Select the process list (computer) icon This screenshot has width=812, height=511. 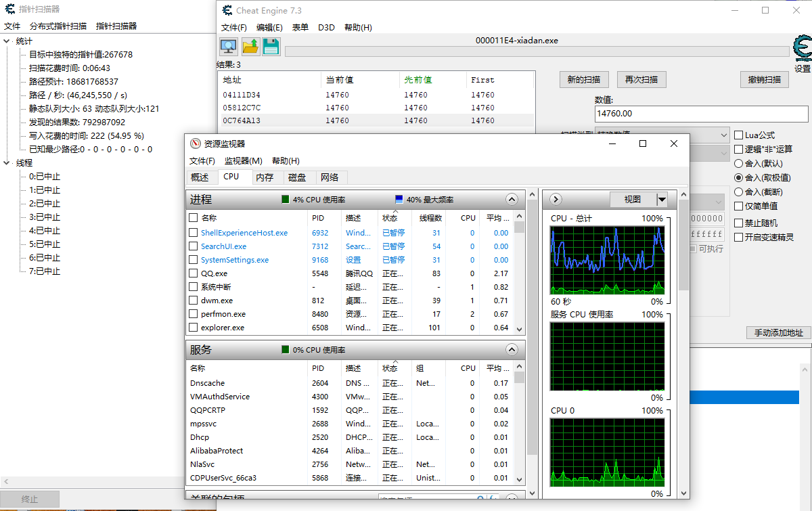pos(228,46)
